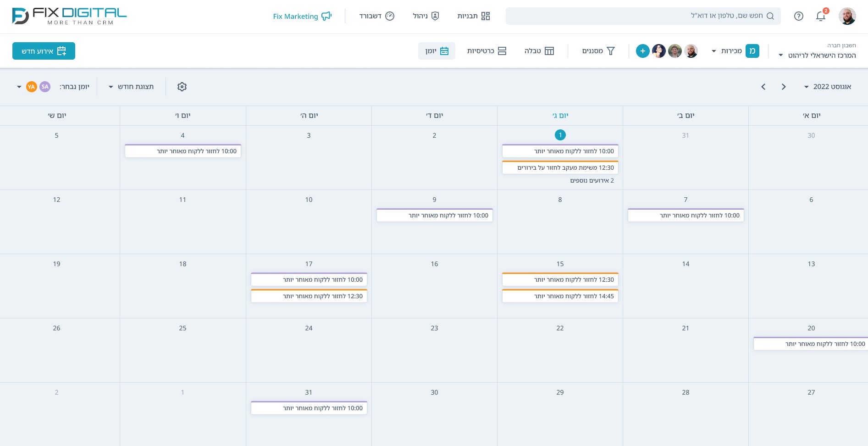The height and width of the screenshot is (446, 868).
Task: Go to previous month with left chevron
Action: pos(763,87)
